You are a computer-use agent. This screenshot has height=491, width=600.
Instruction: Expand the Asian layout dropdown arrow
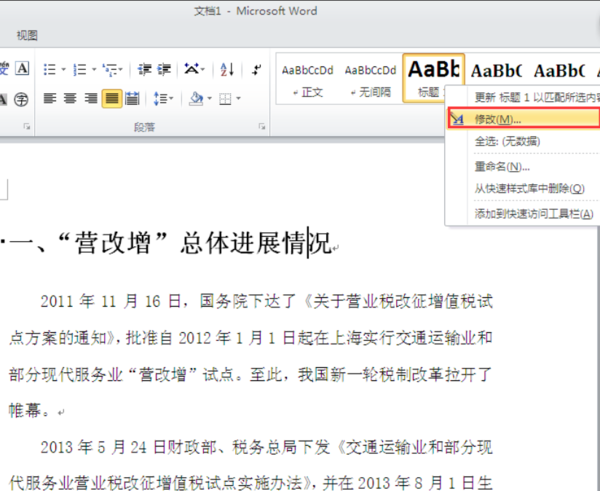[203, 70]
